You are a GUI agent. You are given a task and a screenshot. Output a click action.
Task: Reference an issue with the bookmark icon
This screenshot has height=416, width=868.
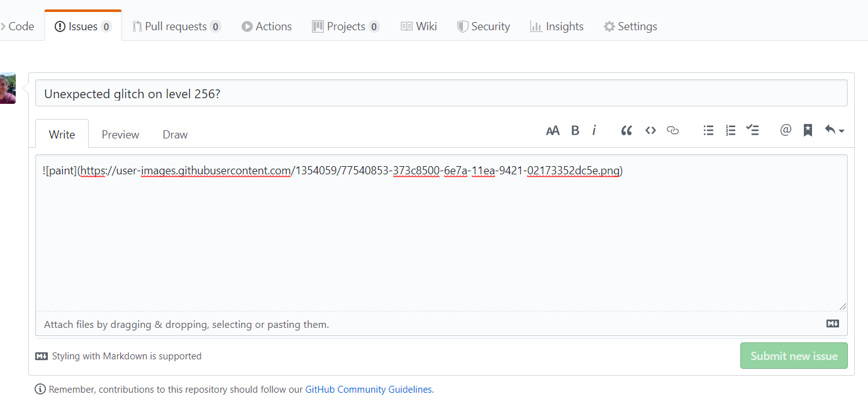coord(808,131)
